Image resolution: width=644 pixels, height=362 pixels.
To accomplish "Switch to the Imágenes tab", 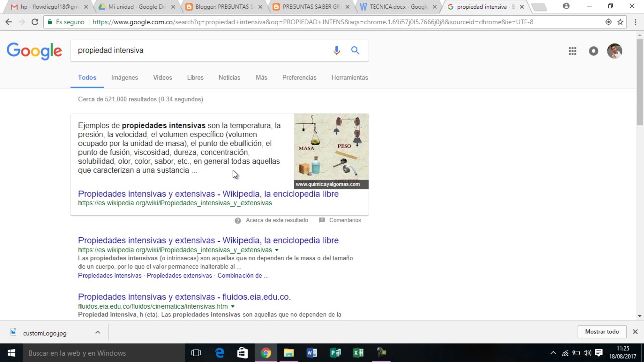I will [124, 78].
